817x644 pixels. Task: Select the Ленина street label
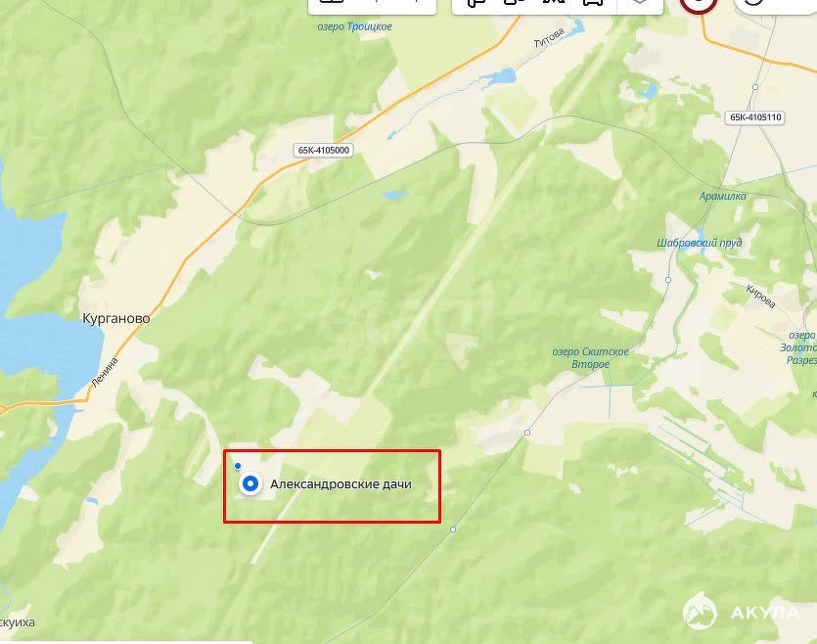pos(105,372)
